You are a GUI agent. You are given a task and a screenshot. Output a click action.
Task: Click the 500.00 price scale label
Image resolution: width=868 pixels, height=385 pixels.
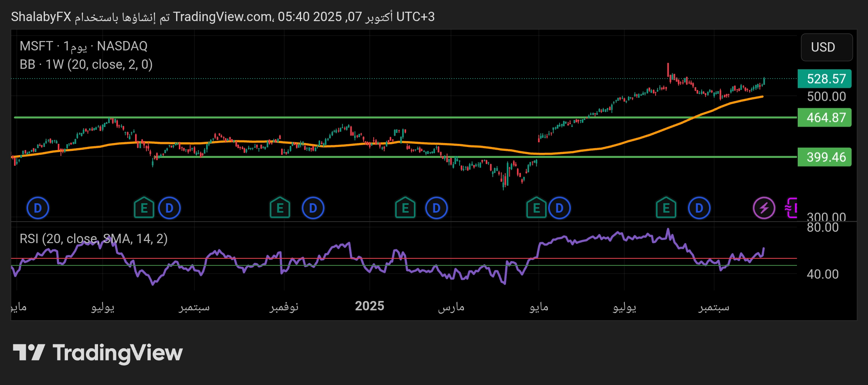pyautogui.click(x=826, y=97)
